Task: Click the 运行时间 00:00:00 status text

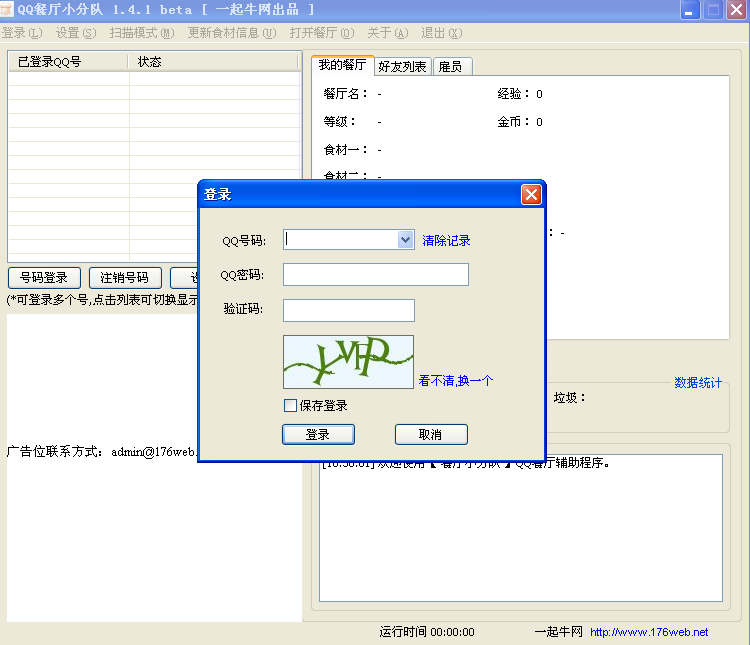Action: pos(427,632)
